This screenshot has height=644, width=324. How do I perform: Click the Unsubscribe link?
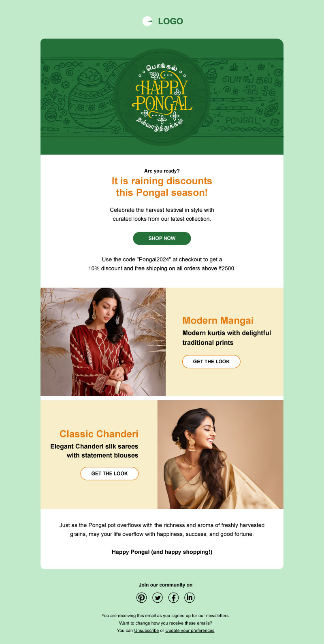pos(147,631)
